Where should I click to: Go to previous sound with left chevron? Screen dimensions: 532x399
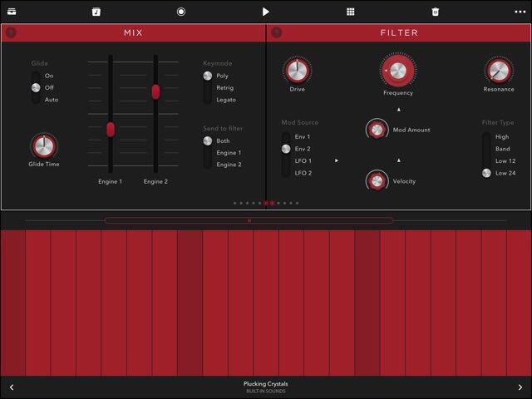tap(12, 387)
